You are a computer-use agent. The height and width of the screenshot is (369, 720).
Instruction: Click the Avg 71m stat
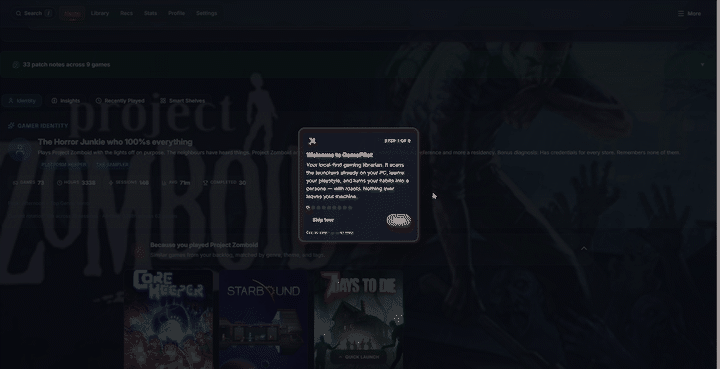coord(175,183)
